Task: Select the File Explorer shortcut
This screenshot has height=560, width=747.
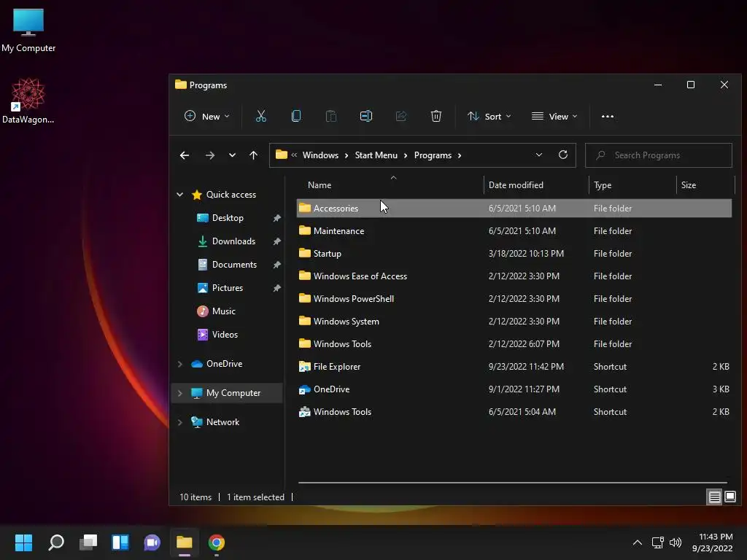Action: point(514,367)
